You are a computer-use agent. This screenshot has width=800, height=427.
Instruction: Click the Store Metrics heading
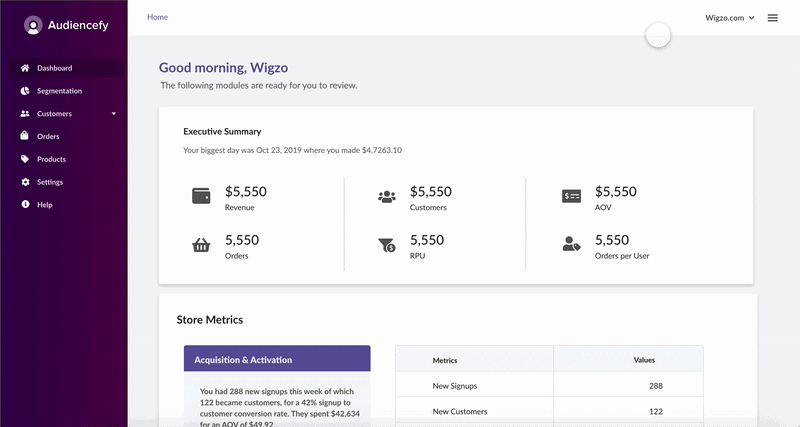[x=210, y=320]
